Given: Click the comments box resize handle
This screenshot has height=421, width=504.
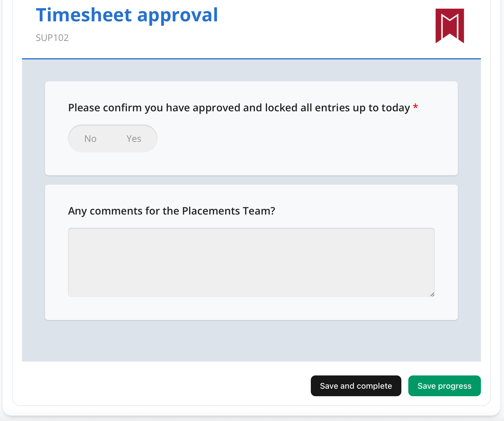Looking at the screenshot, I should (x=432, y=294).
